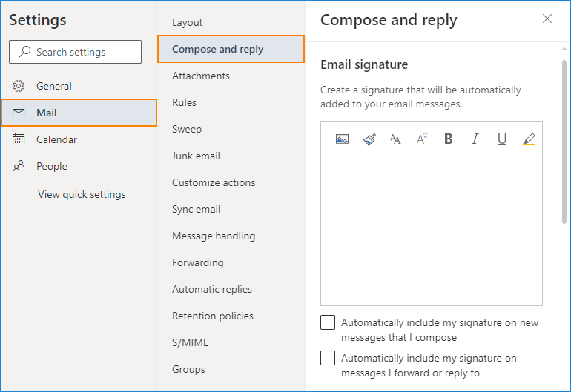Select Compose and reply menu item
Viewport: 571px width, 392px height.
click(x=231, y=49)
